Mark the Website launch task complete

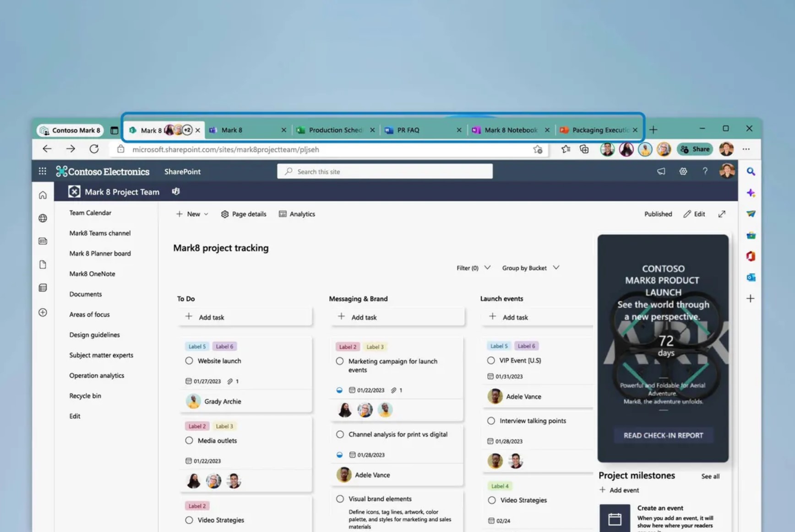(189, 361)
